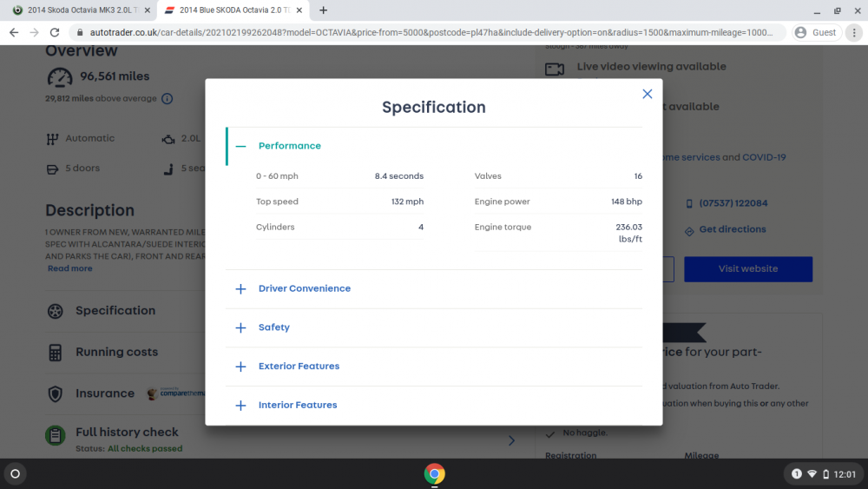This screenshot has height=489, width=868.
Task: Click the battery status icon
Action: click(x=826, y=474)
